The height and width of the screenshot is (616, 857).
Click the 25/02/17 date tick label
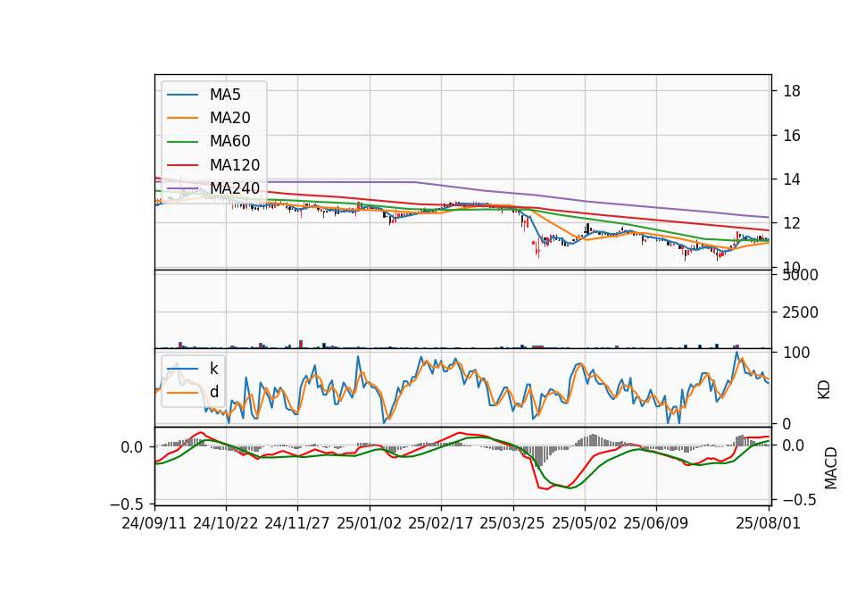[x=440, y=524]
